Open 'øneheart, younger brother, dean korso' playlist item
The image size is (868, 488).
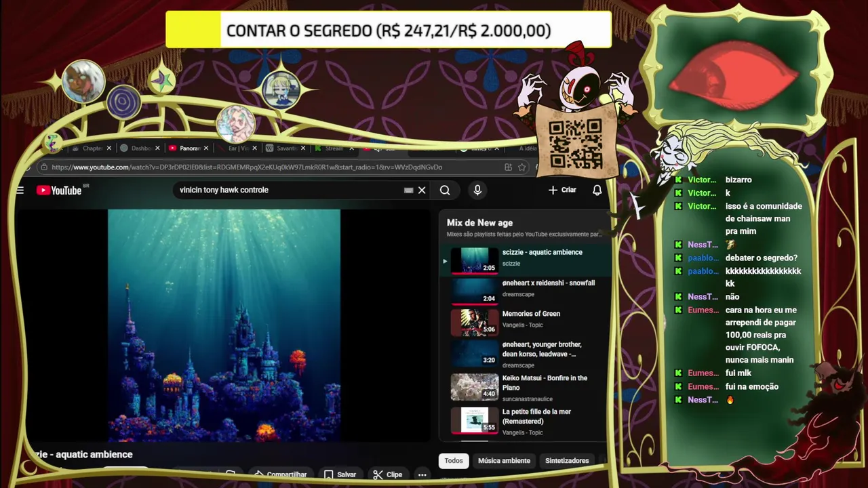coord(526,353)
